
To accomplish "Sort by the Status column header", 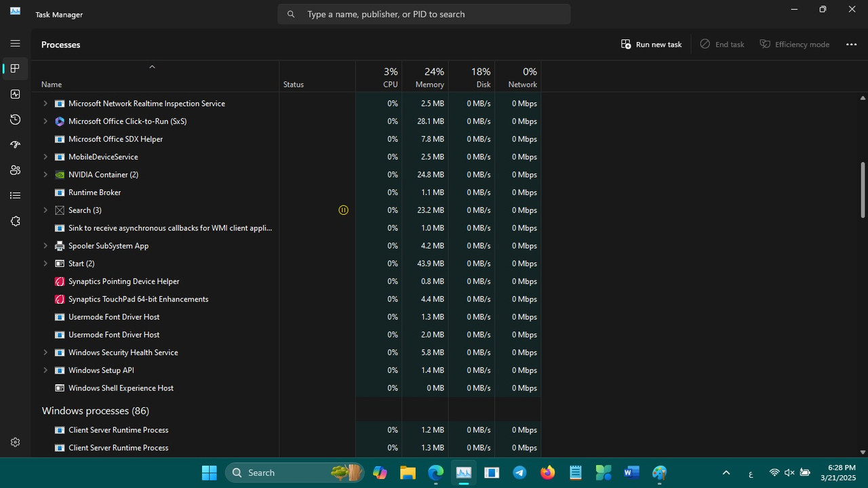I will pos(317,76).
